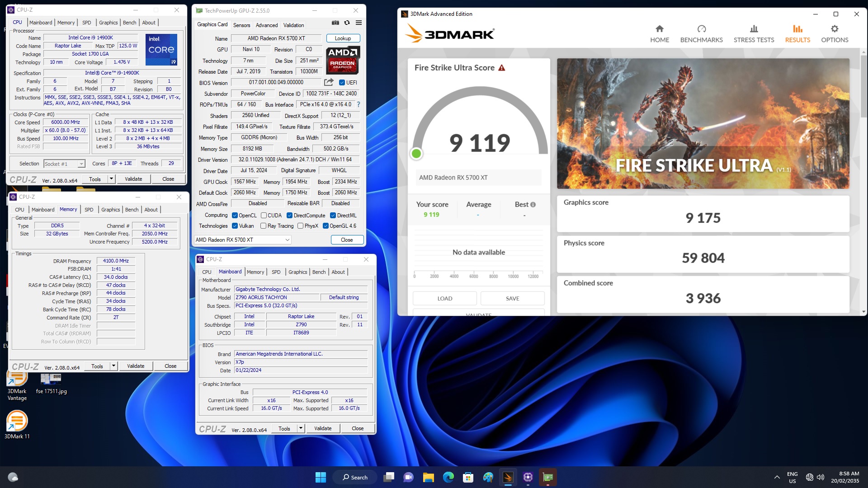Select Graphics tab in CPU-Z Mainboard window
The width and height of the screenshot is (868, 488).
coord(297,272)
